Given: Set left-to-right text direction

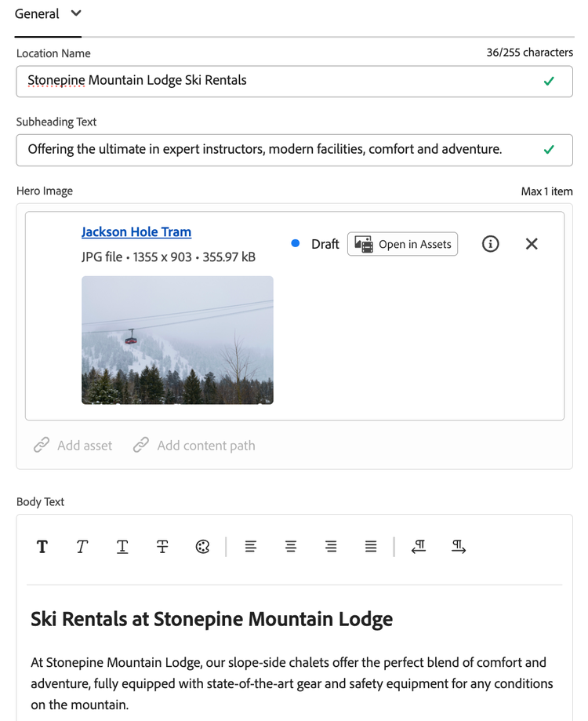Looking at the screenshot, I should (459, 547).
